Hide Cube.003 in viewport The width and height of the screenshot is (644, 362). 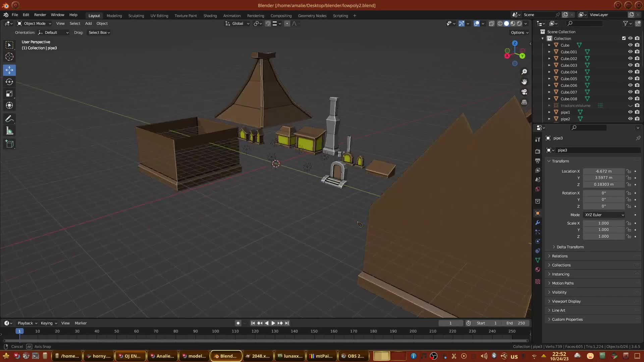[x=630, y=65]
